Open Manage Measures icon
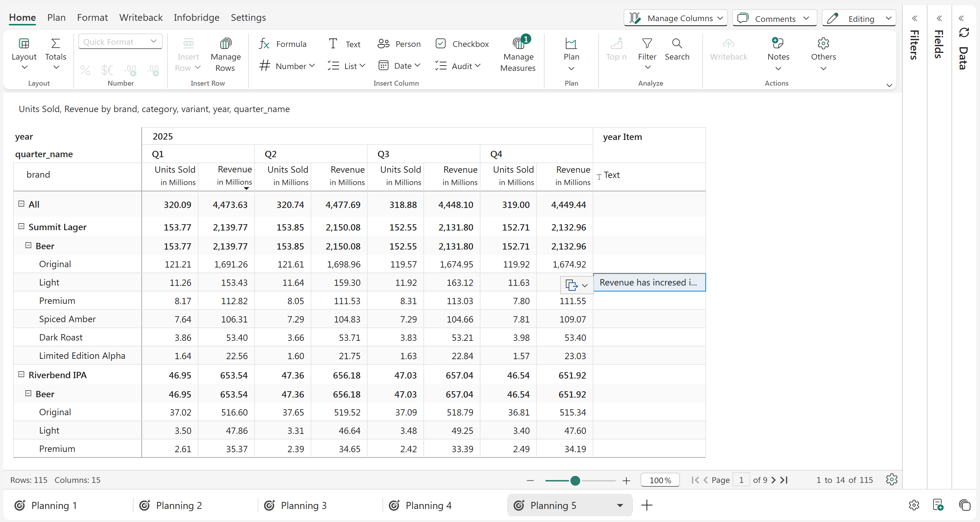The width and height of the screenshot is (980, 522). [518, 43]
